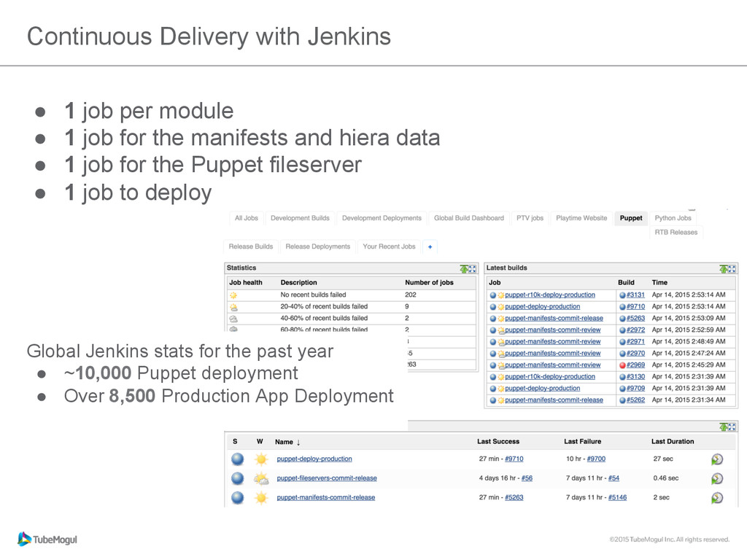This screenshot has width=747, height=560.
Task: Click the blue status ball beside build #9709
Action: click(622, 389)
